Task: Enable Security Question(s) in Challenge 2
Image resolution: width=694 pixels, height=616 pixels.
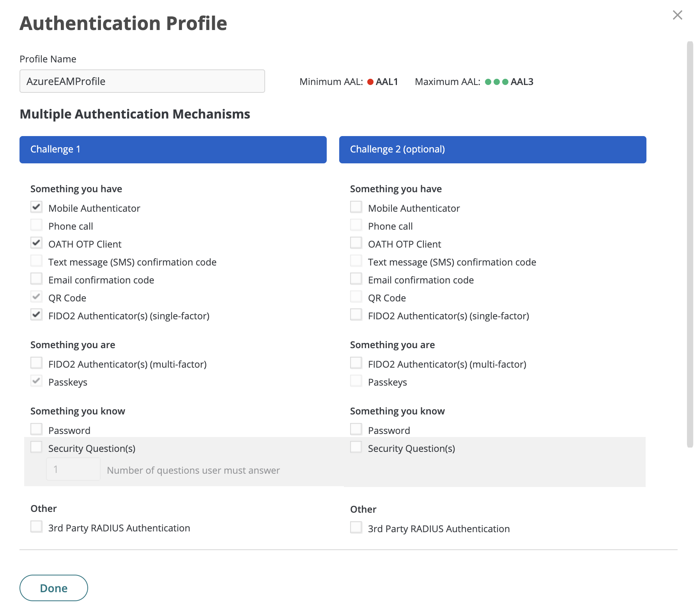Action: pyautogui.click(x=356, y=447)
